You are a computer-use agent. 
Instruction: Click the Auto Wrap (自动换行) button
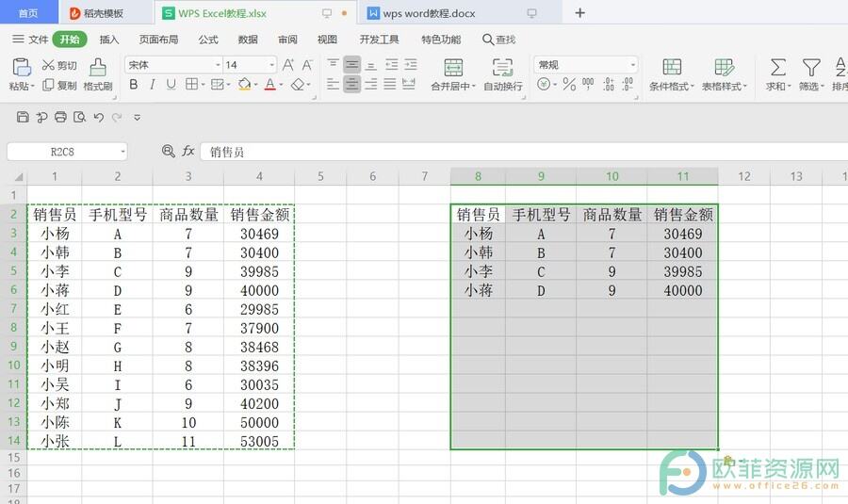(x=502, y=74)
